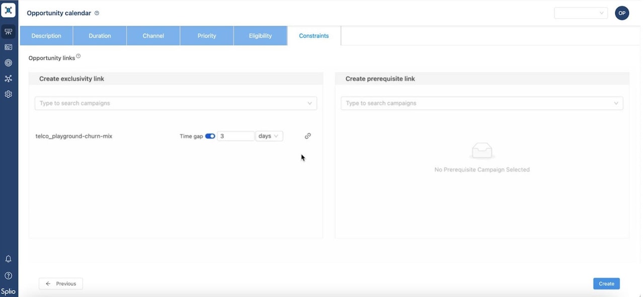Switch to the Duration tab
Image resolution: width=644 pixels, height=297 pixels.
[x=100, y=36]
